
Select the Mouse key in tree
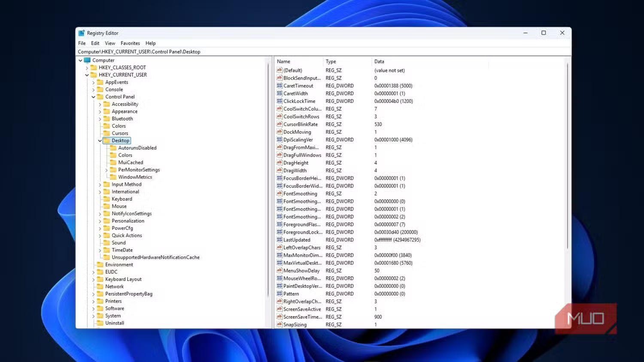pos(119,206)
